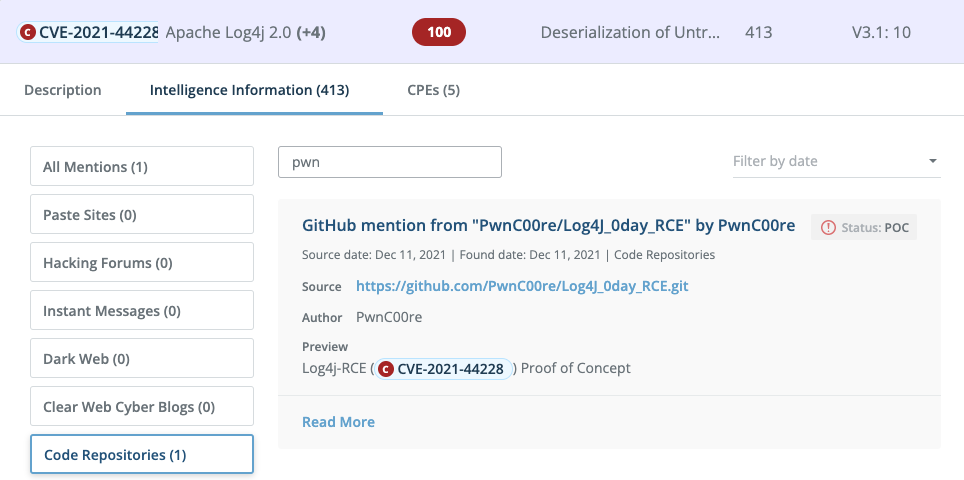Click the search field containing "pwn"
This screenshot has width=964, height=480.
(x=389, y=162)
